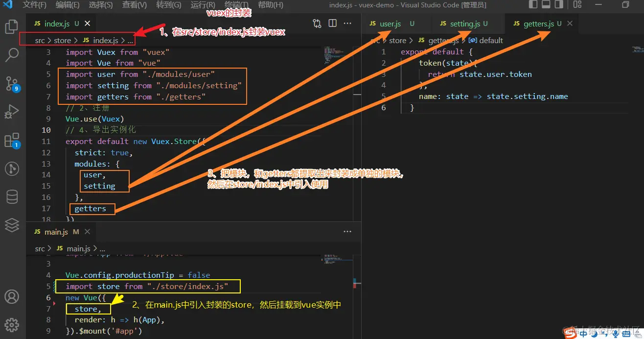Open the 查看(V) menu
Screen dimensions: 644x339
pyautogui.click(x=134, y=5)
